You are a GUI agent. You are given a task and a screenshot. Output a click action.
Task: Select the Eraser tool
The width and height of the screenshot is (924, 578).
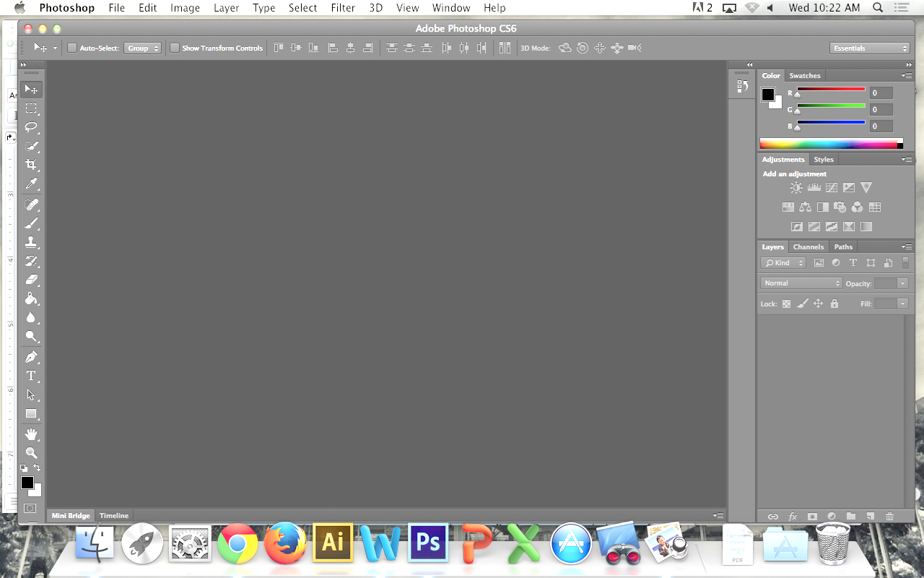tap(31, 280)
